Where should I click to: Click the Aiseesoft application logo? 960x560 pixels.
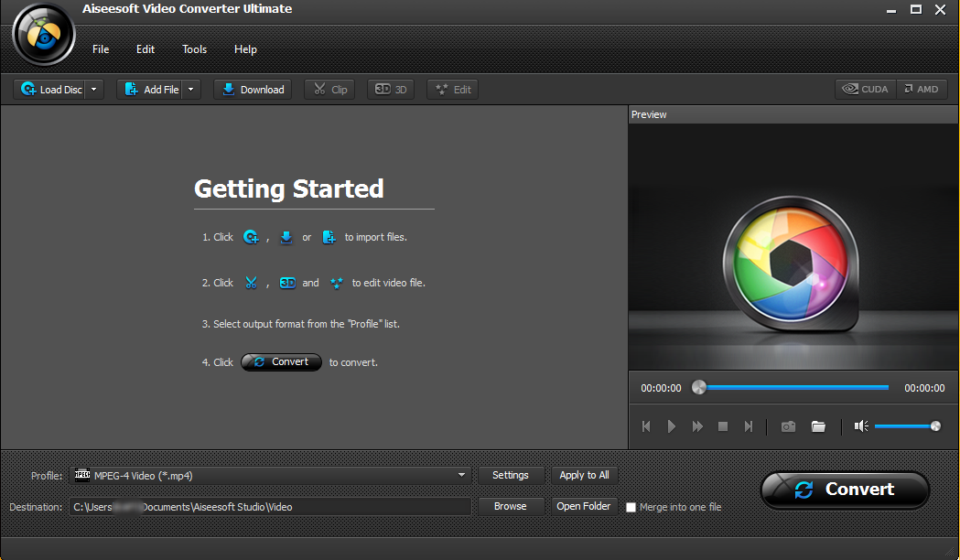point(43,34)
